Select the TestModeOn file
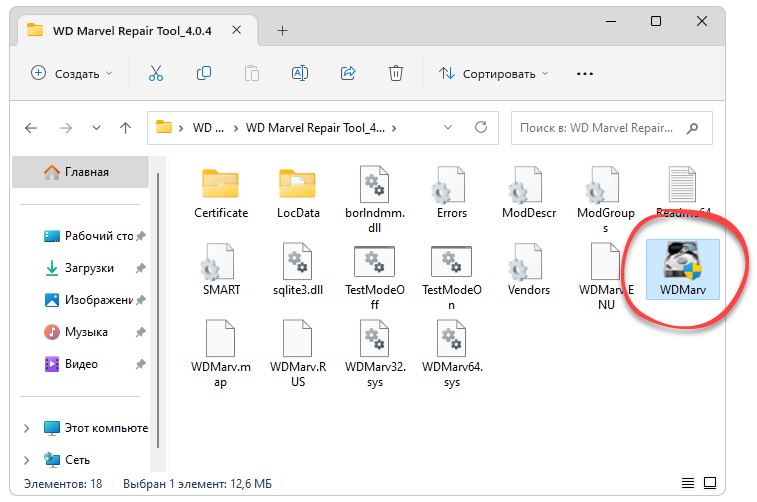The height and width of the screenshot is (502, 757). coord(451,277)
